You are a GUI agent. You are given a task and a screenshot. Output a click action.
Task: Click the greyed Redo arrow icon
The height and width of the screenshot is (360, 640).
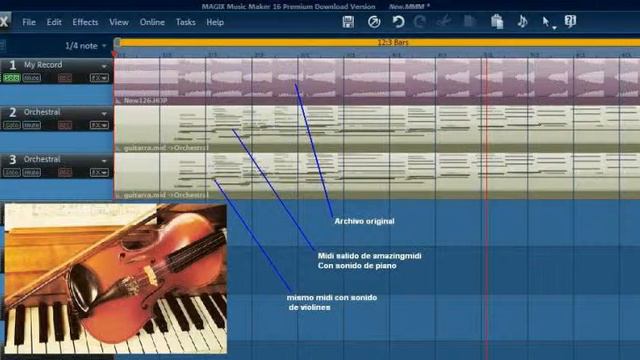tap(420, 22)
